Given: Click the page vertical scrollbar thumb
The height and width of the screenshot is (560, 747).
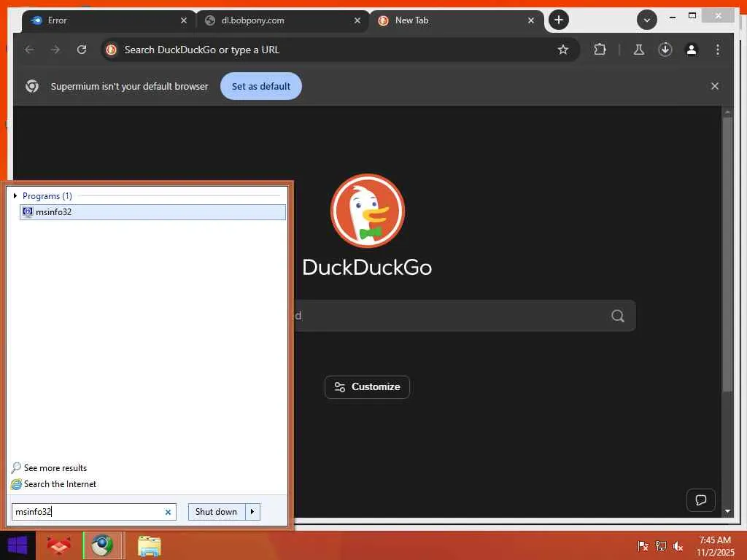Looking at the screenshot, I should [x=727, y=254].
